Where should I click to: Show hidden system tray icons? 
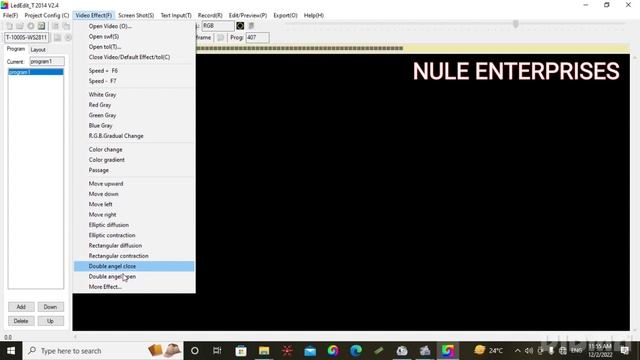pos(518,351)
